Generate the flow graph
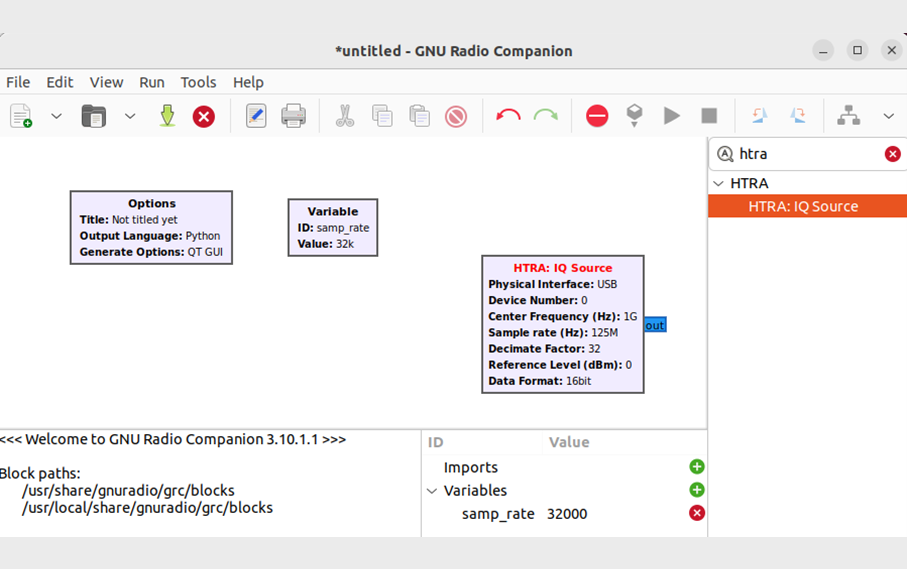 634,116
